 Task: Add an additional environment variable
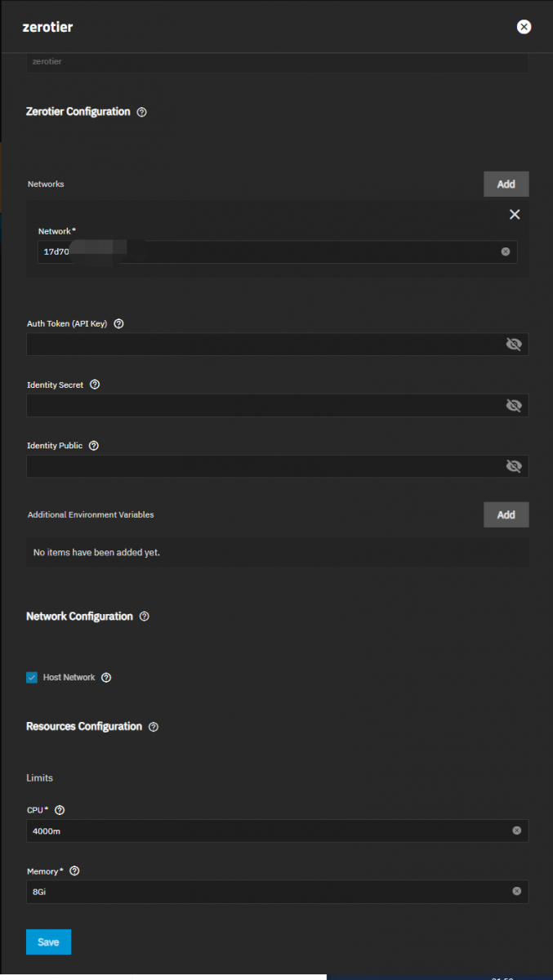pyautogui.click(x=506, y=514)
